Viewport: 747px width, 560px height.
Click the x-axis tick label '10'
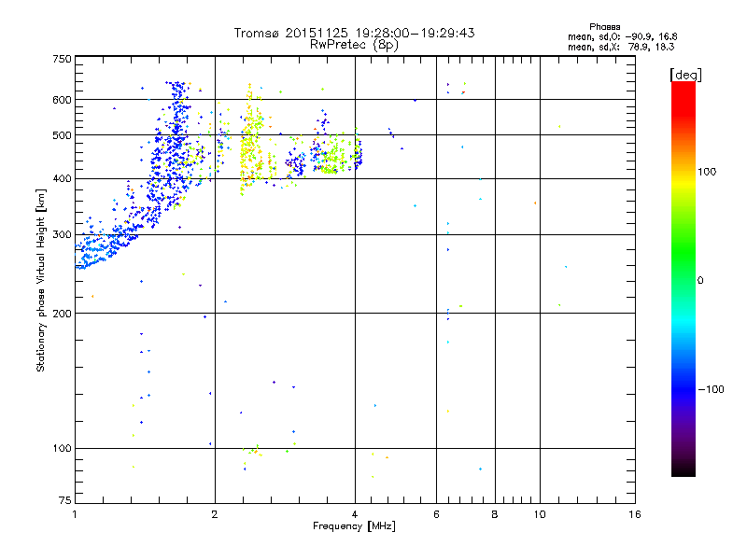[540, 514]
